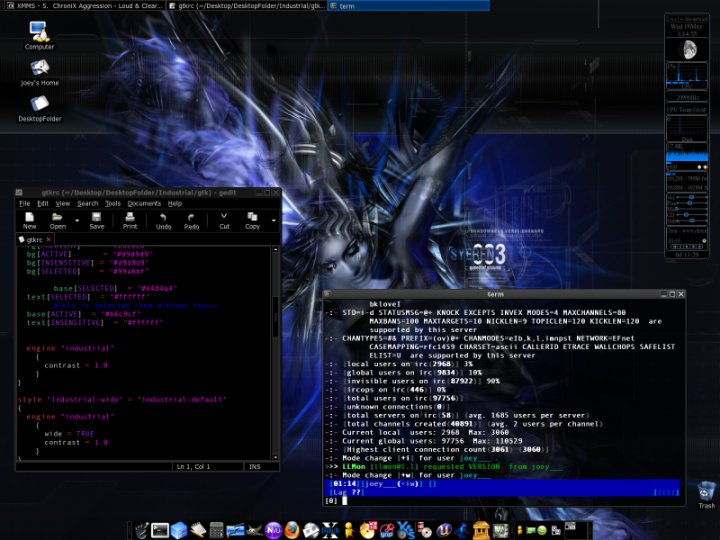Open the notepad text editor dock icon

point(198,530)
